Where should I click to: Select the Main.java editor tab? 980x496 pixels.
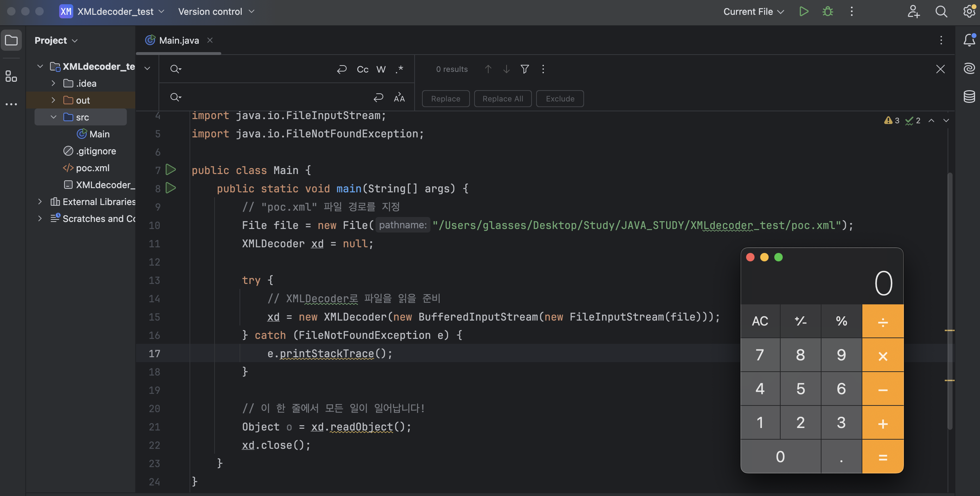[179, 40]
